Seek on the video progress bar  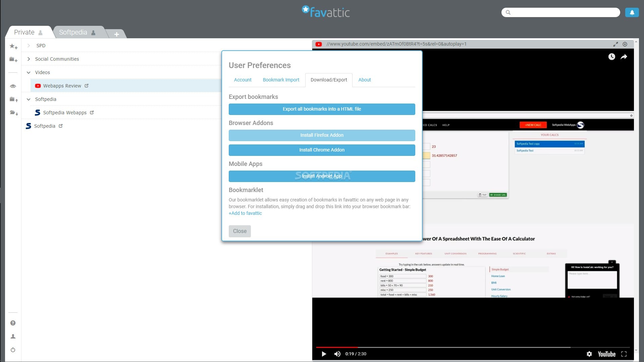473,347
